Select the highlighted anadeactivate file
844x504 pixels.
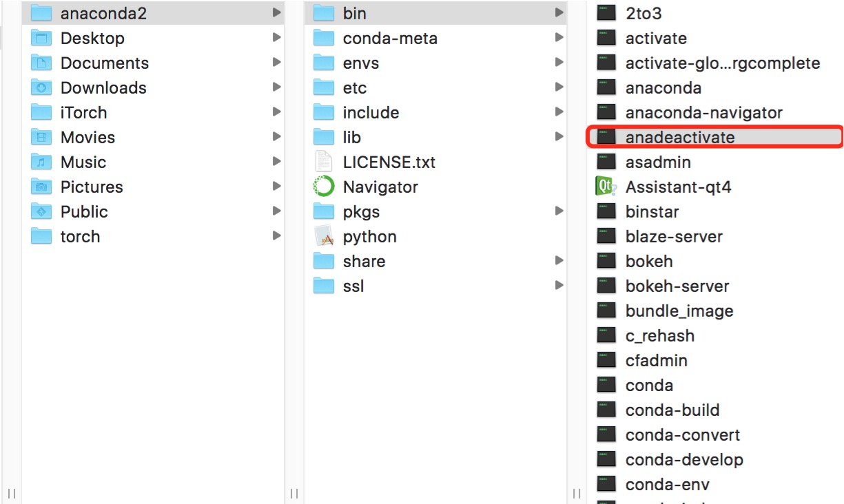(679, 137)
